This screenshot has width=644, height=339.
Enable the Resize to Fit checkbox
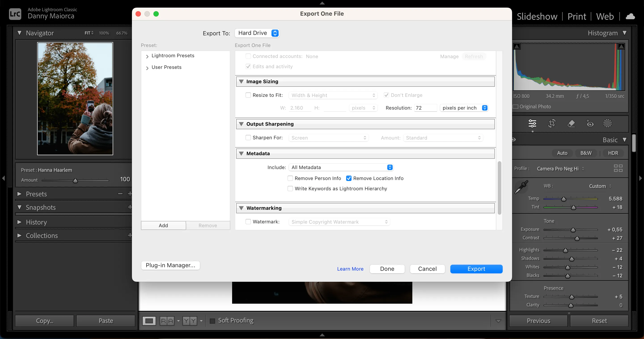248,95
